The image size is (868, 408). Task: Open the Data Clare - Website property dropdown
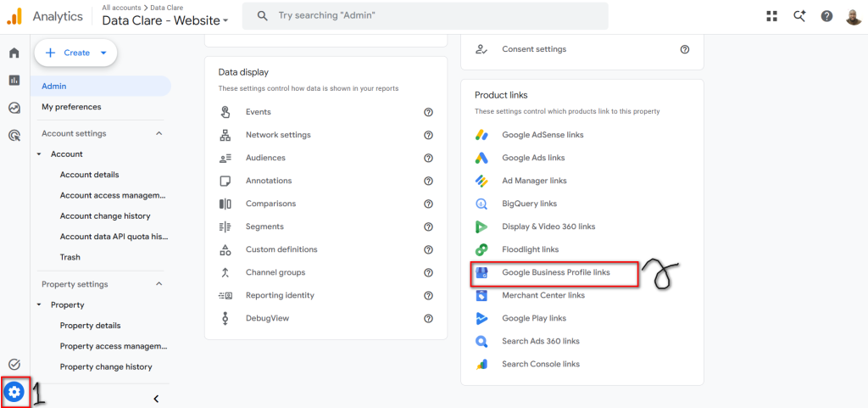[165, 21]
